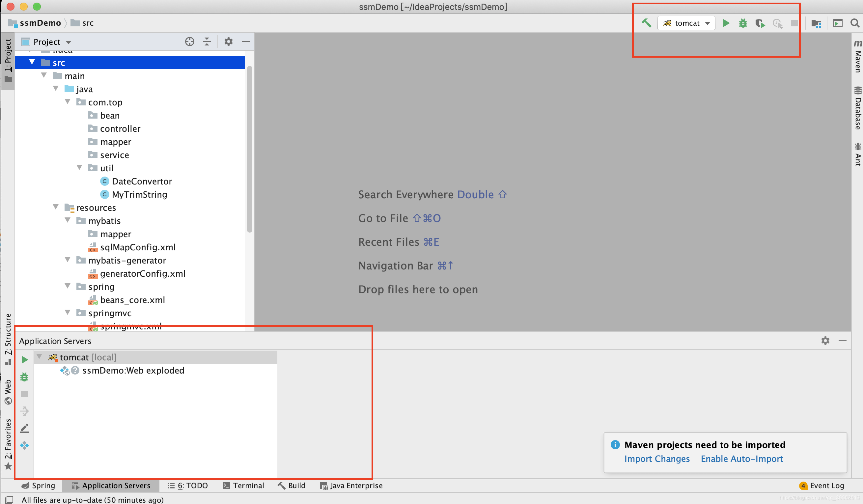This screenshot has width=863, height=504.
Task: Debug tomcat server in Application Servers panel
Action: 24,377
